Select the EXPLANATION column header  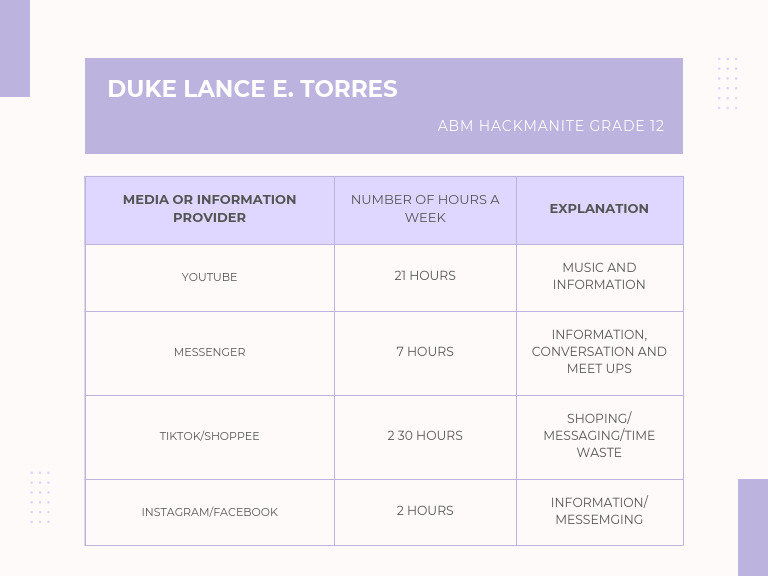(599, 209)
